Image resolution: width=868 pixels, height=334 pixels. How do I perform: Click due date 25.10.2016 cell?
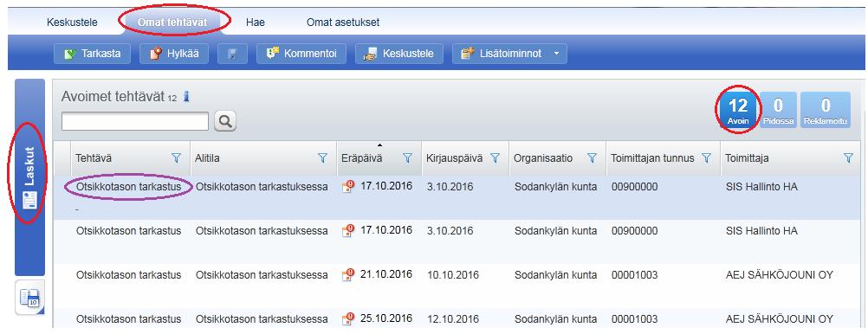(386, 318)
